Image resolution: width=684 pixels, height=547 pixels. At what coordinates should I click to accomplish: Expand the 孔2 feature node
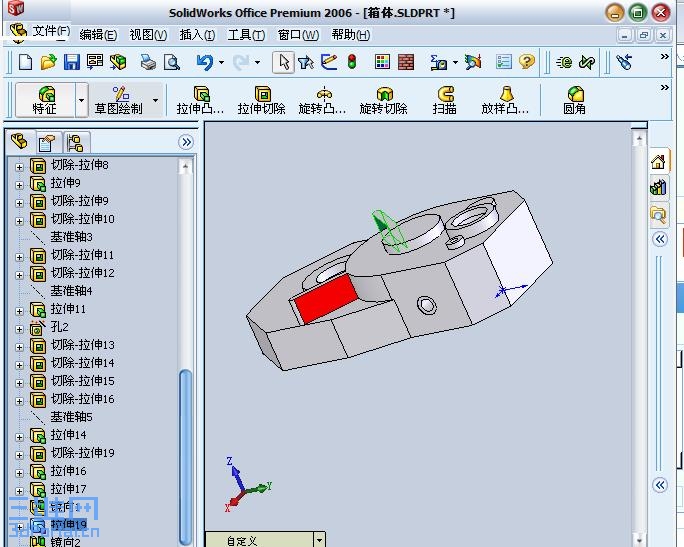[19, 329]
